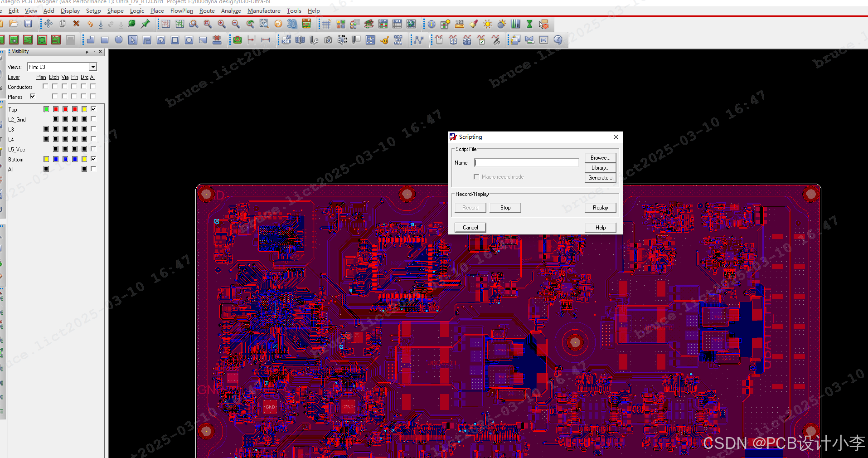The height and width of the screenshot is (458, 868).
Task: Open a design file with folder icon
Action: tap(14, 24)
